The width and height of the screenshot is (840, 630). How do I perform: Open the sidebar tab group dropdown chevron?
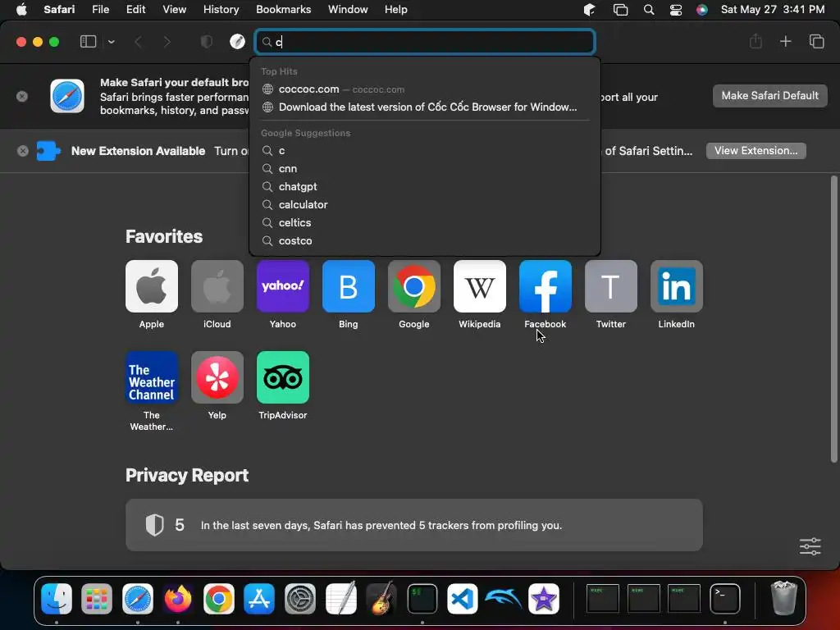tap(111, 42)
